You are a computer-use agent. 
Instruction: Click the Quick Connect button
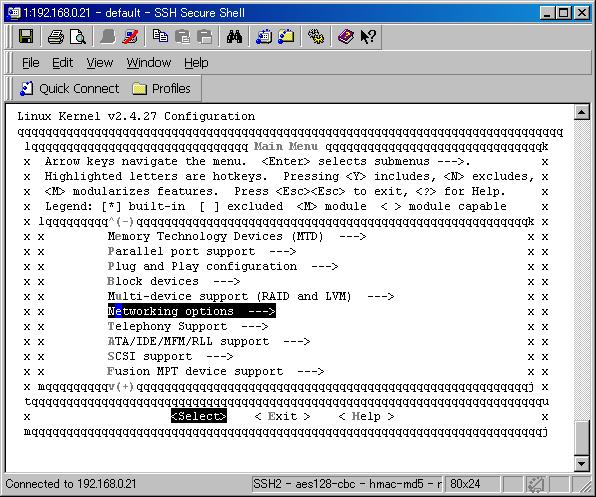click(70, 89)
